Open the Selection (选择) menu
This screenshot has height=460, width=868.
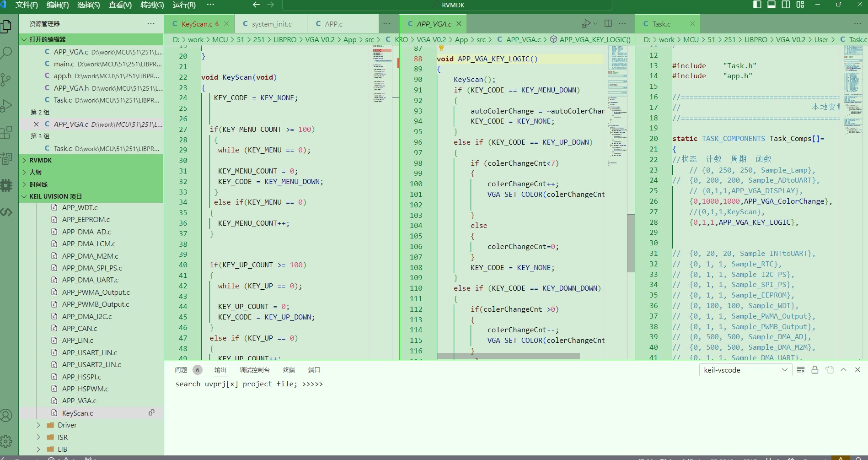(89, 5)
